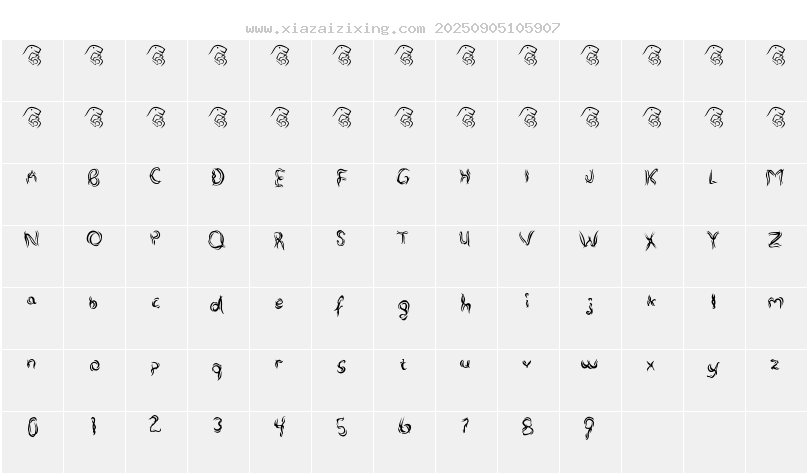The image size is (808, 476).
Task: Select the lowercase f glyph
Action: [341, 304]
